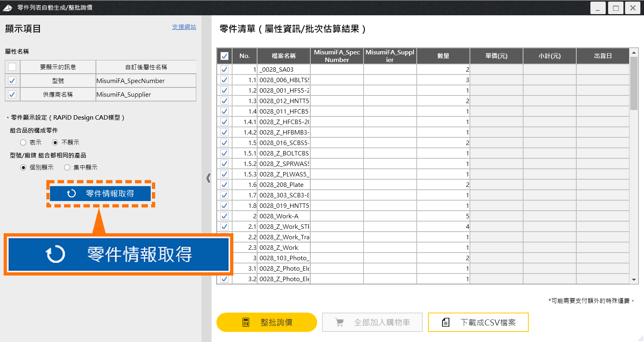This screenshot has width=644, height=342.
Task: Open the 支援網站 link
Action: tap(184, 27)
